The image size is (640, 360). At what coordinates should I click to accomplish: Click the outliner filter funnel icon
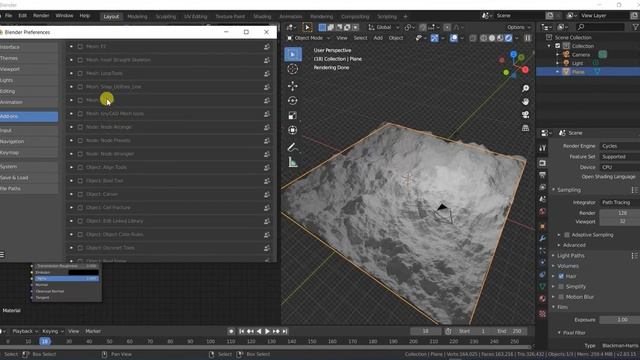click(635, 27)
